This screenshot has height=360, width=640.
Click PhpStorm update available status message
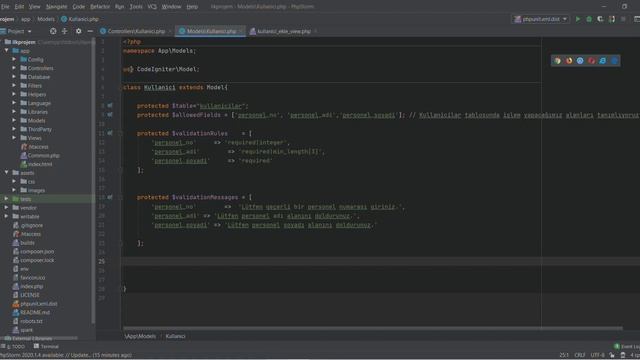[x=65, y=355]
